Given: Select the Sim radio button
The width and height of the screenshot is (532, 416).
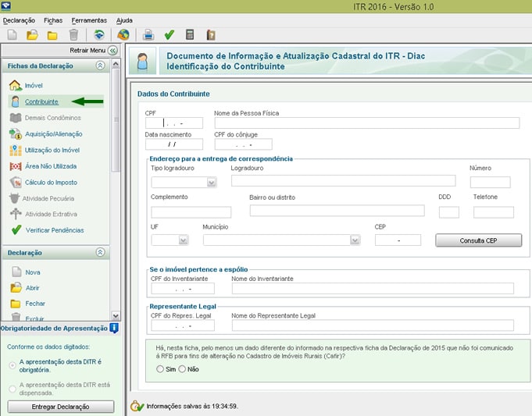Looking at the screenshot, I should point(160,369).
